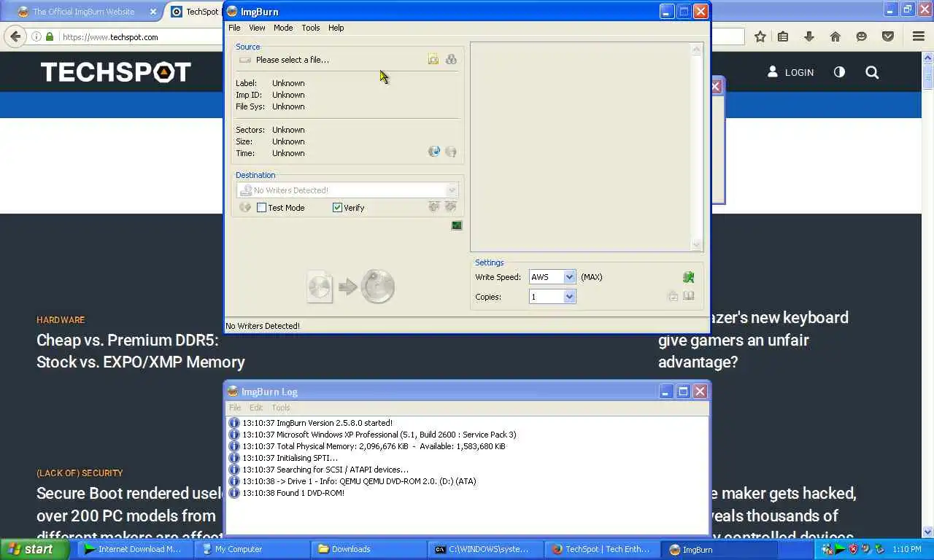Open the ImgBurn log toggle icon
The image size is (934, 560).
coord(457,225)
